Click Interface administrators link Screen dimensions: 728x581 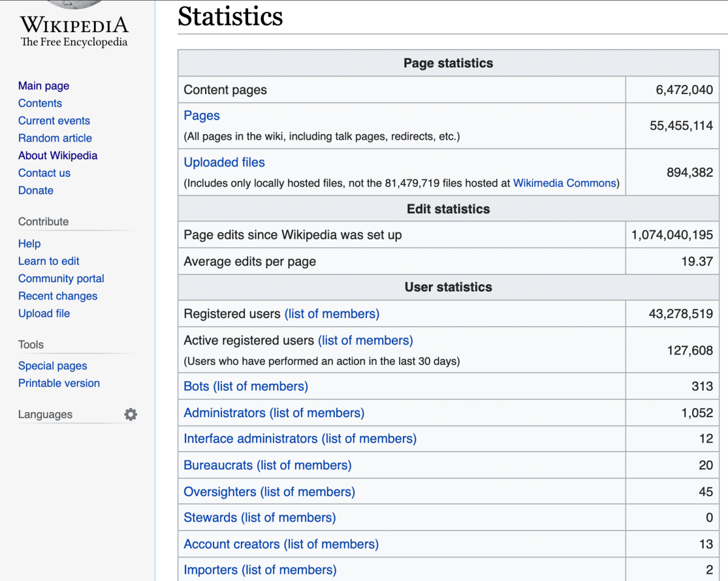[251, 438]
